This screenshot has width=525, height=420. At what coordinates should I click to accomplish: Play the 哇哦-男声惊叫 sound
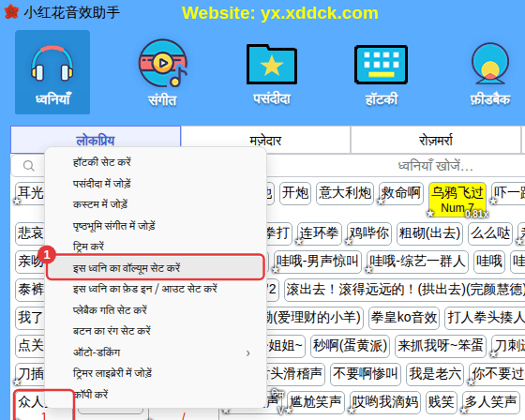pyautogui.click(x=318, y=262)
